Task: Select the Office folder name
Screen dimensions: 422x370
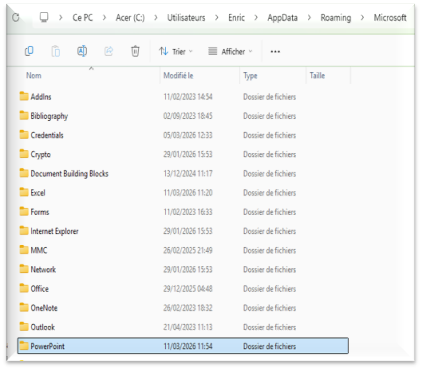Action: [40, 288]
